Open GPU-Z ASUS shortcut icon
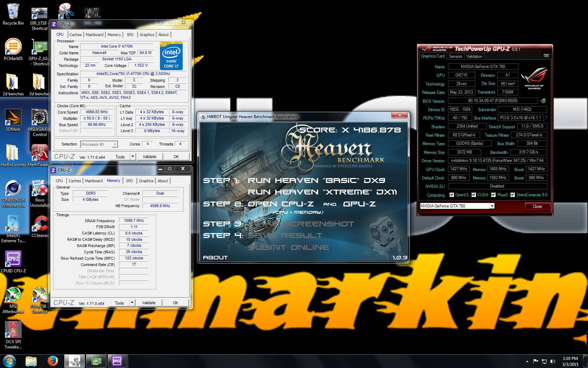This screenshot has height=368, width=588. tap(40, 52)
